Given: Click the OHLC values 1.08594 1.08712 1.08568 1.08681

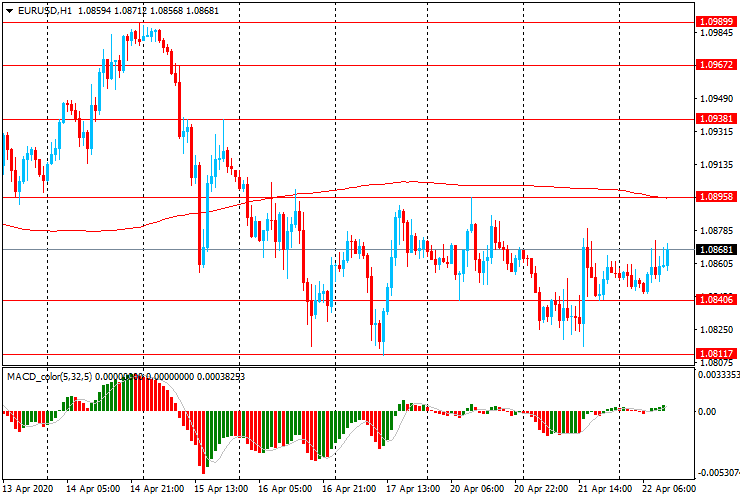Looking at the screenshot, I should pyautogui.click(x=148, y=11).
